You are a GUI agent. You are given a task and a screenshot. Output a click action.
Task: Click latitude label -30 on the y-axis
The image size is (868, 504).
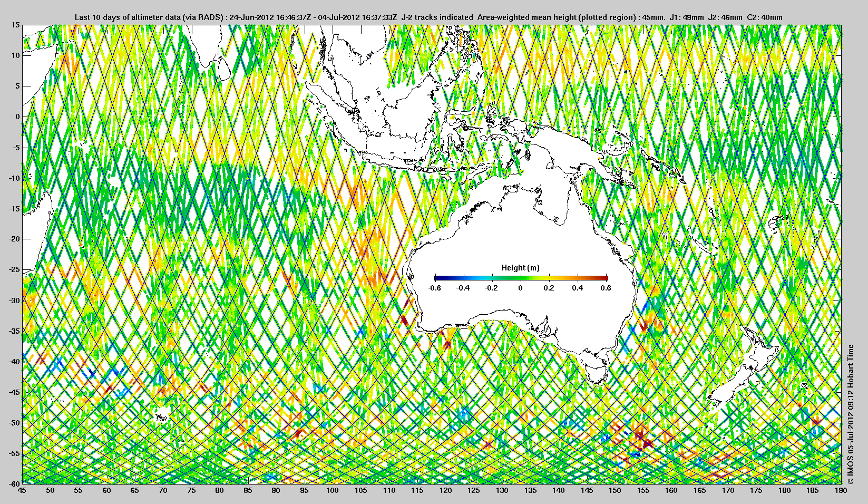click(14, 300)
